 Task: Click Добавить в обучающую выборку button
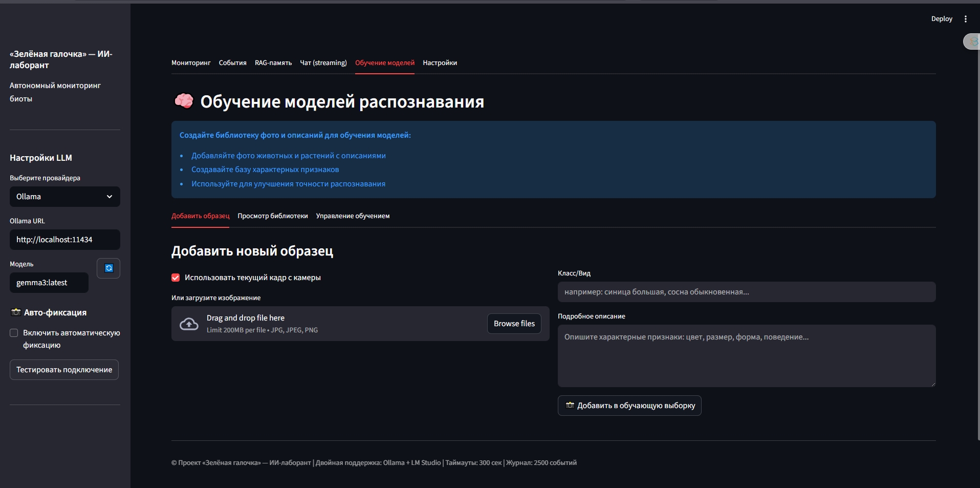629,406
